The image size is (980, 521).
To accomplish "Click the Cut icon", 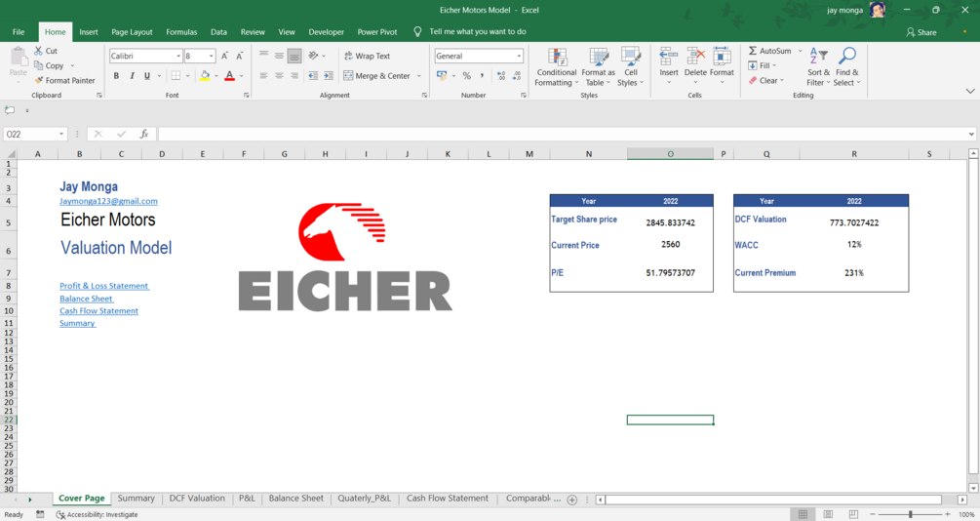I will click(39, 51).
